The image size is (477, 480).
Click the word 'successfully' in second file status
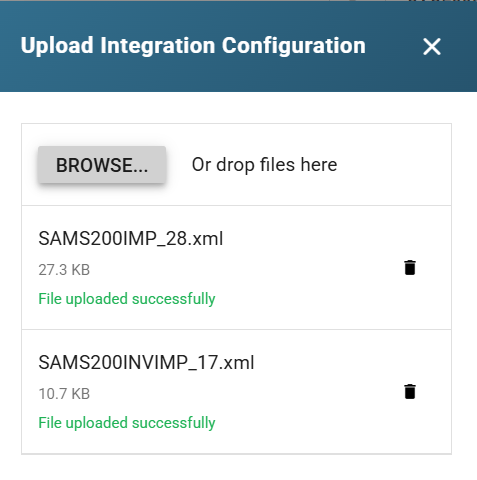tap(174, 423)
